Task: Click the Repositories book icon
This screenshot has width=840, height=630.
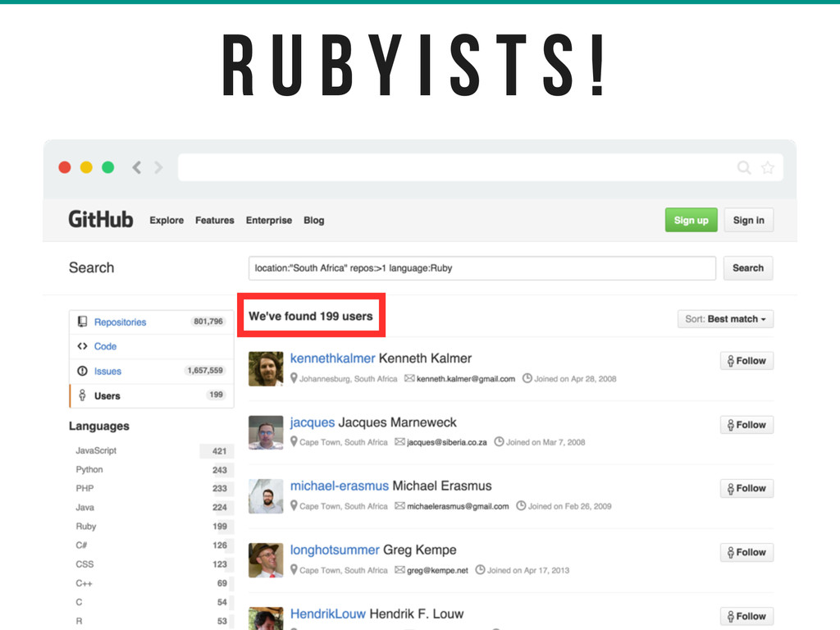Action: 82,322
